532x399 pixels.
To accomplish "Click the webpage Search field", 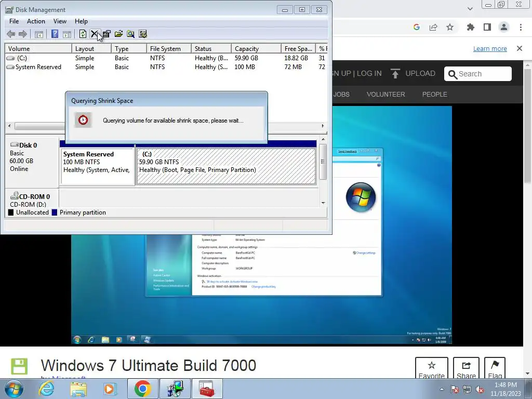I will (478, 74).
